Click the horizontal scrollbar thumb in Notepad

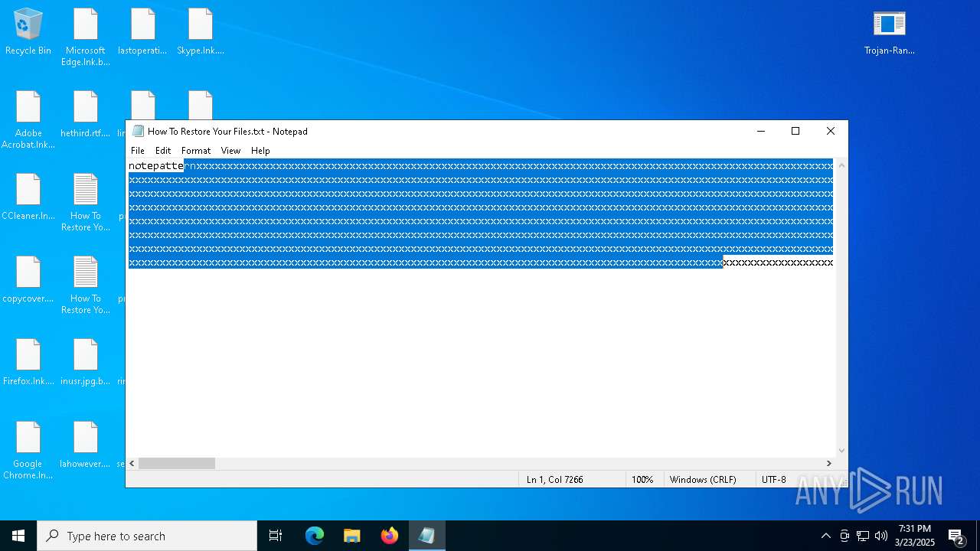177,463
